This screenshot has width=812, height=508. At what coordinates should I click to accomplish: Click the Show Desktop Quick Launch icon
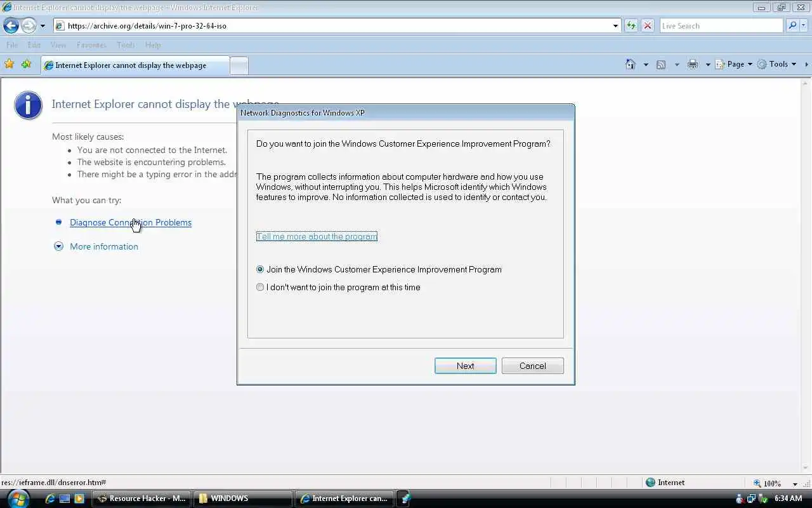tap(65, 499)
